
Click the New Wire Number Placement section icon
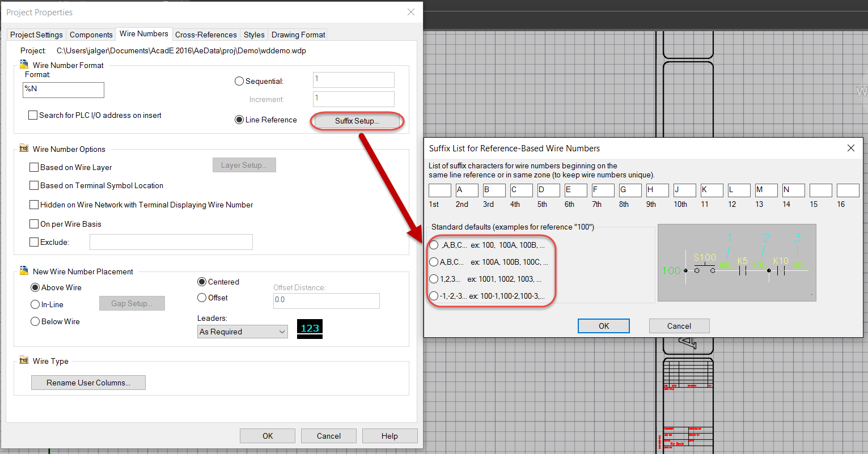click(x=23, y=271)
